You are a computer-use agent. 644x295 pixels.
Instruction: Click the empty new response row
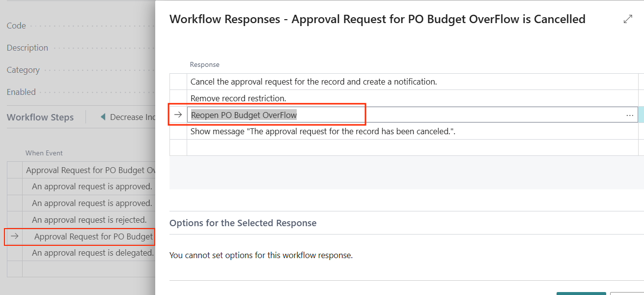pos(412,147)
